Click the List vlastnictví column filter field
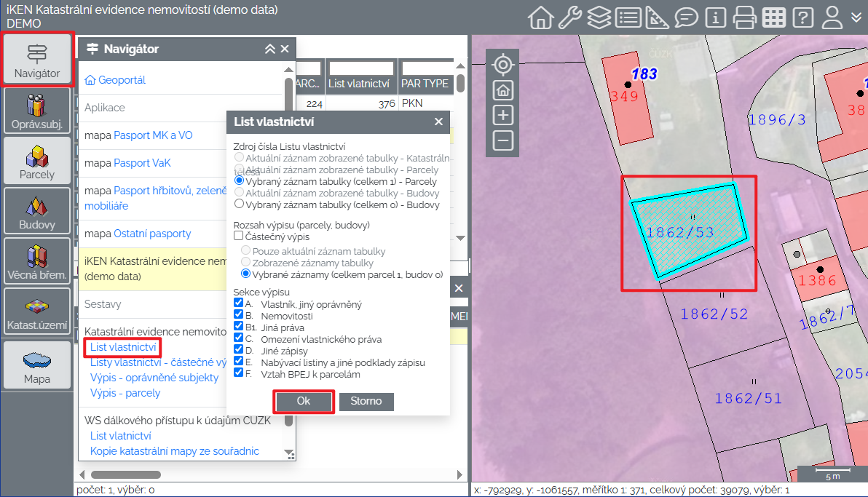The image size is (868, 497). point(361,68)
